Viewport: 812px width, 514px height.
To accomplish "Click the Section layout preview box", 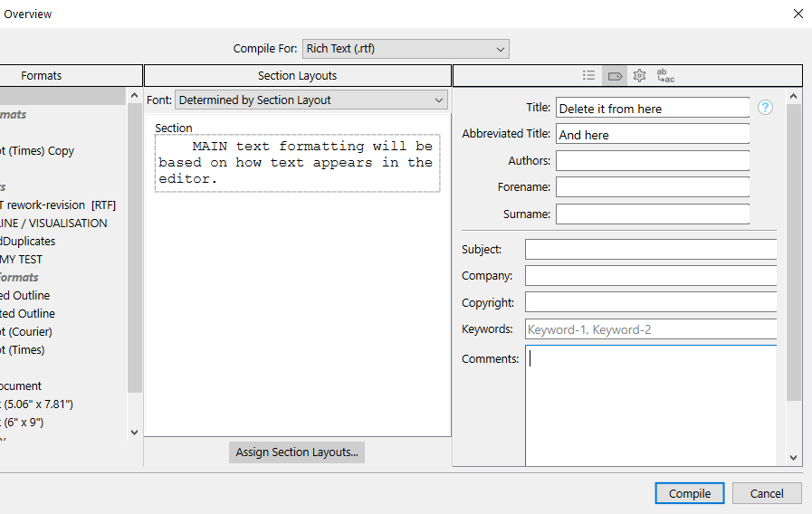I will coord(297,163).
